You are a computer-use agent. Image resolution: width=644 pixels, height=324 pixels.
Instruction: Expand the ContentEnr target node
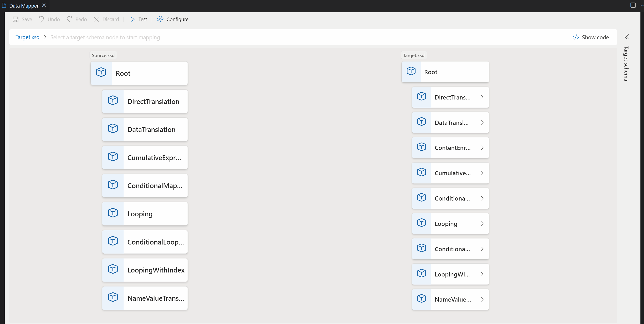483,148
